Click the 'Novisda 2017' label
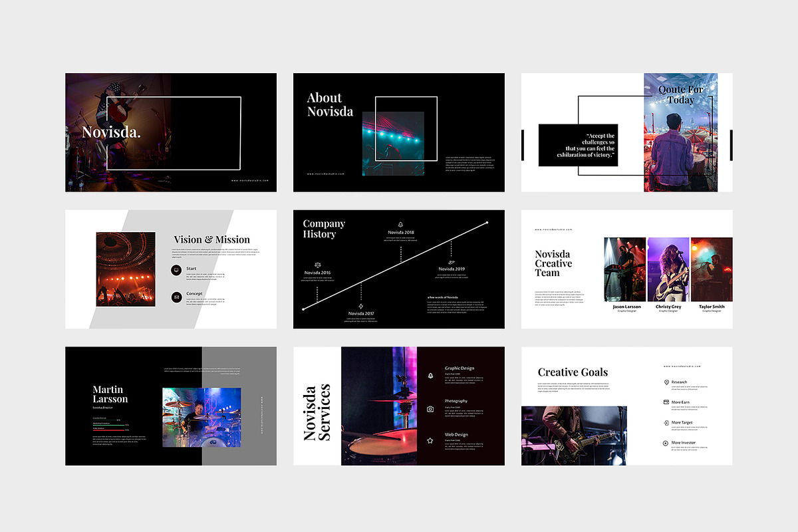Screen dimensions: 798x532 click(361, 313)
